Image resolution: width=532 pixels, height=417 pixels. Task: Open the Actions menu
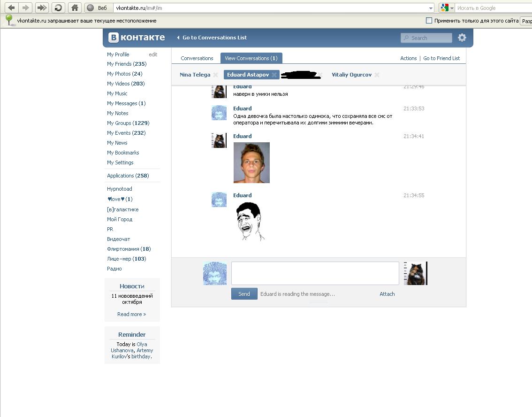408,58
